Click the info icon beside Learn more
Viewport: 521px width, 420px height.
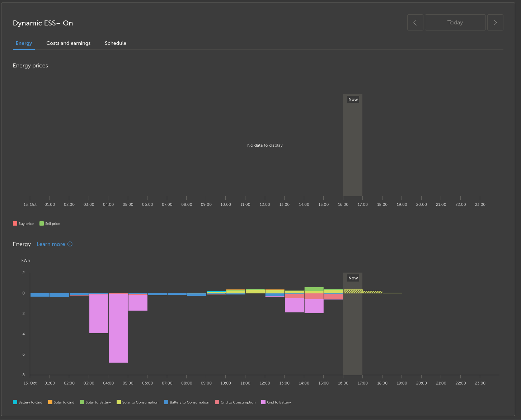pos(70,244)
